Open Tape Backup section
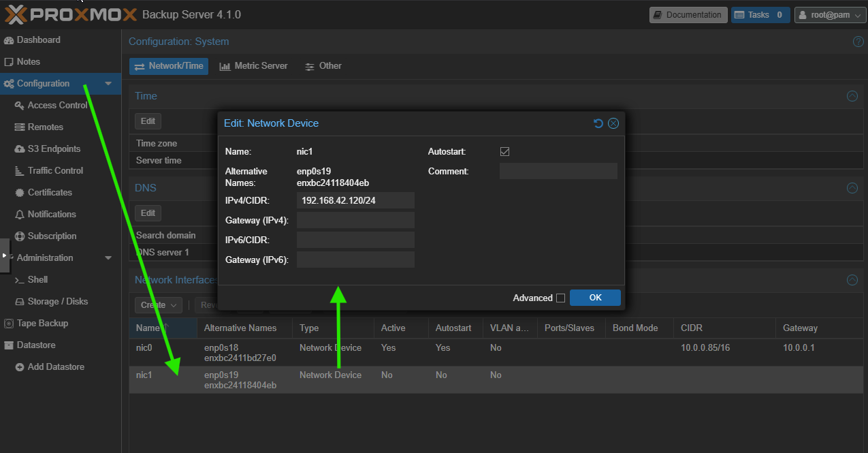The image size is (868, 453). pos(42,324)
